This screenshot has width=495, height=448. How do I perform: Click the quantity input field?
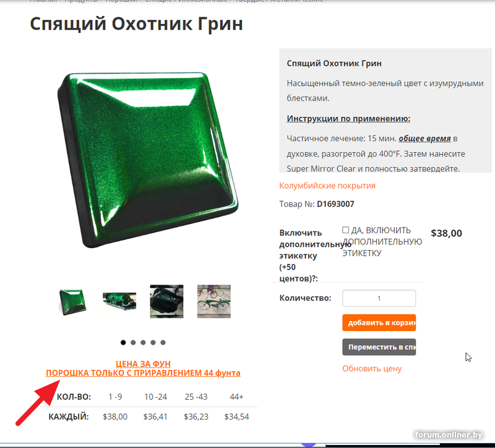(x=379, y=298)
